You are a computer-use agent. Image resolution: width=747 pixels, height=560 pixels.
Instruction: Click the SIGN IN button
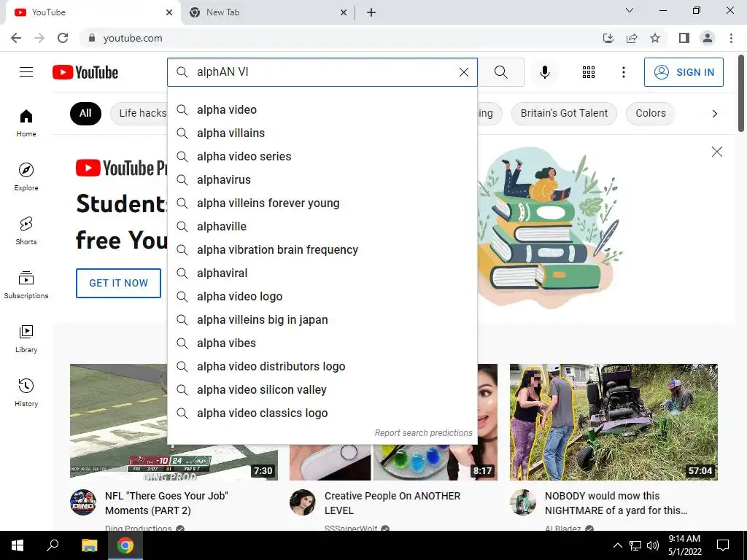[x=684, y=72]
